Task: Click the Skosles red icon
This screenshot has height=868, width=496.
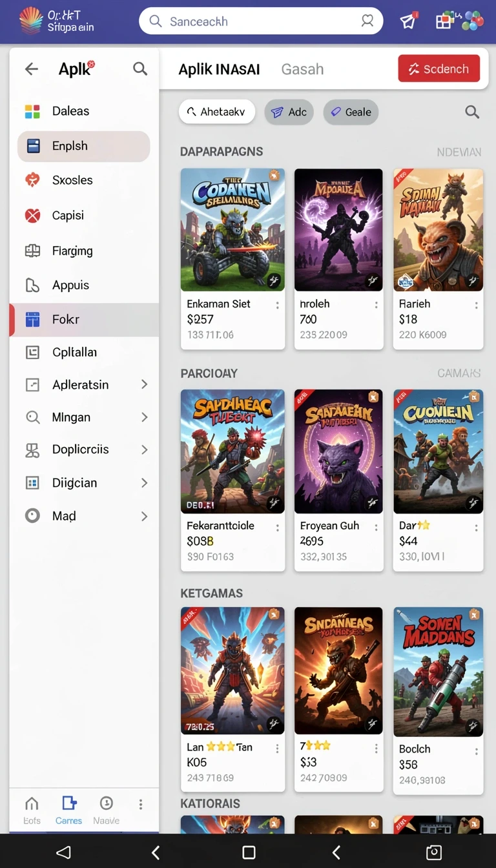Action: click(32, 180)
